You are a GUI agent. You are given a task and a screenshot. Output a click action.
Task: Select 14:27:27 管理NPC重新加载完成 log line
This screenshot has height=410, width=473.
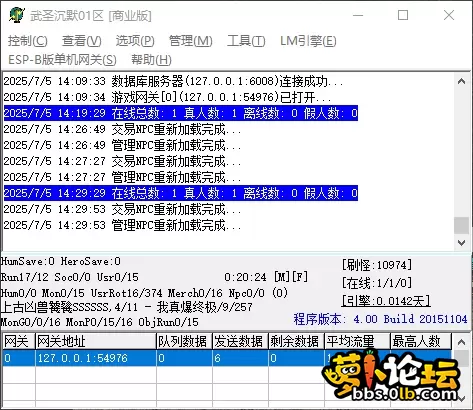coord(122,177)
